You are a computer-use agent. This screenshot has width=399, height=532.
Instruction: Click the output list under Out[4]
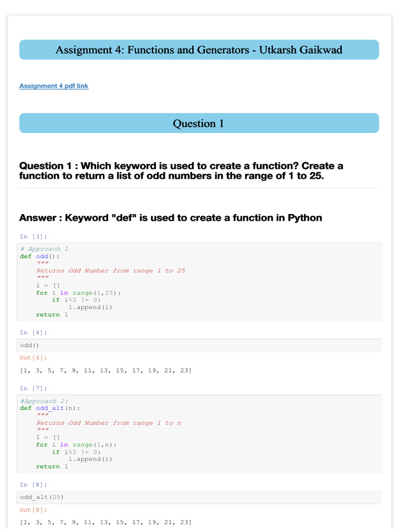(x=105, y=370)
